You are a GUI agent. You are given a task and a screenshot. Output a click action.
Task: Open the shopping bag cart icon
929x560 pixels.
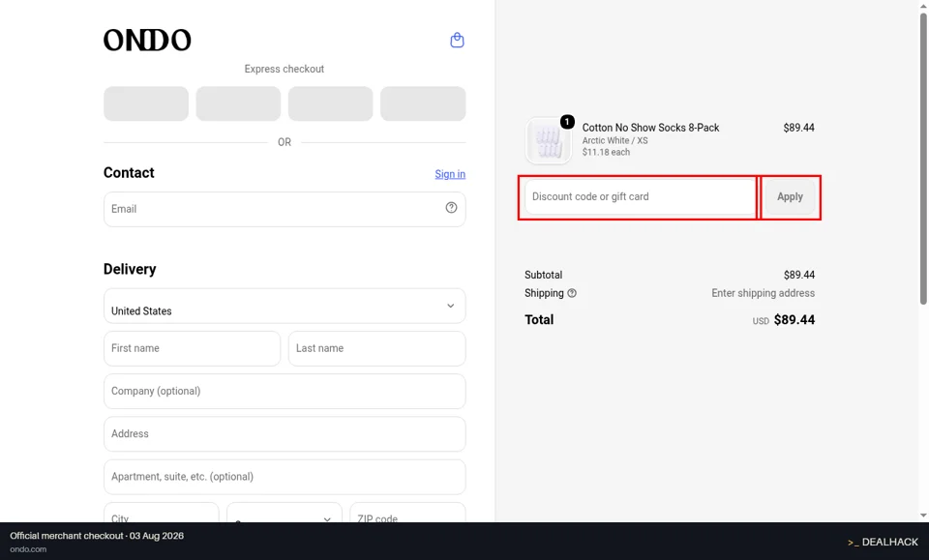click(457, 41)
